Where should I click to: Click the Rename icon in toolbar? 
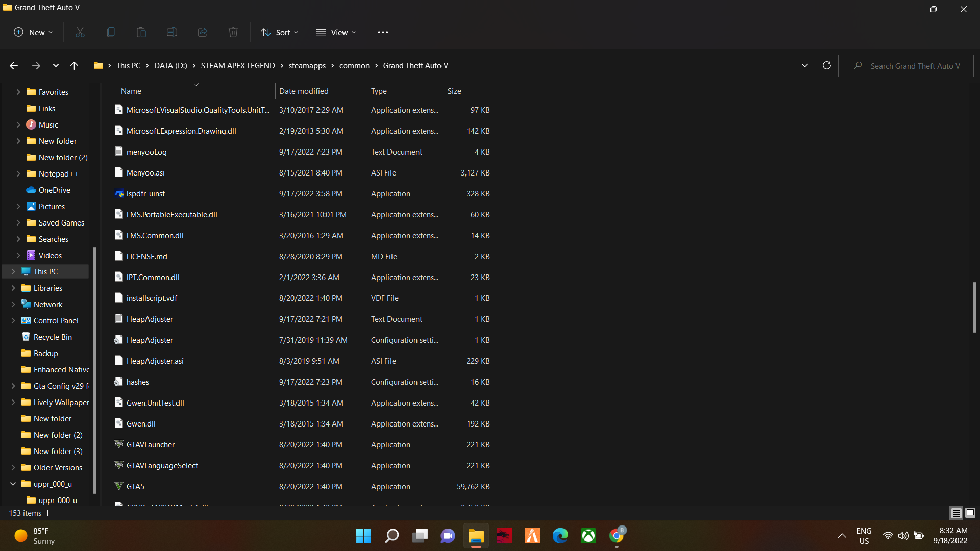tap(172, 32)
